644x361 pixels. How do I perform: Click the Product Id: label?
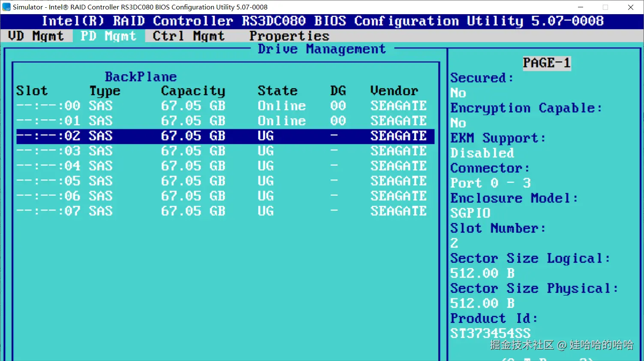(494, 318)
